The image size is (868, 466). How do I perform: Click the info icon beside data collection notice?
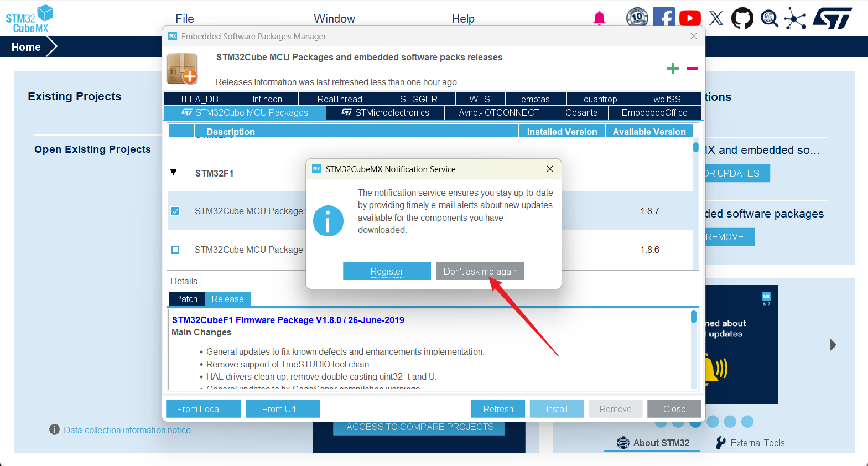[54, 429]
